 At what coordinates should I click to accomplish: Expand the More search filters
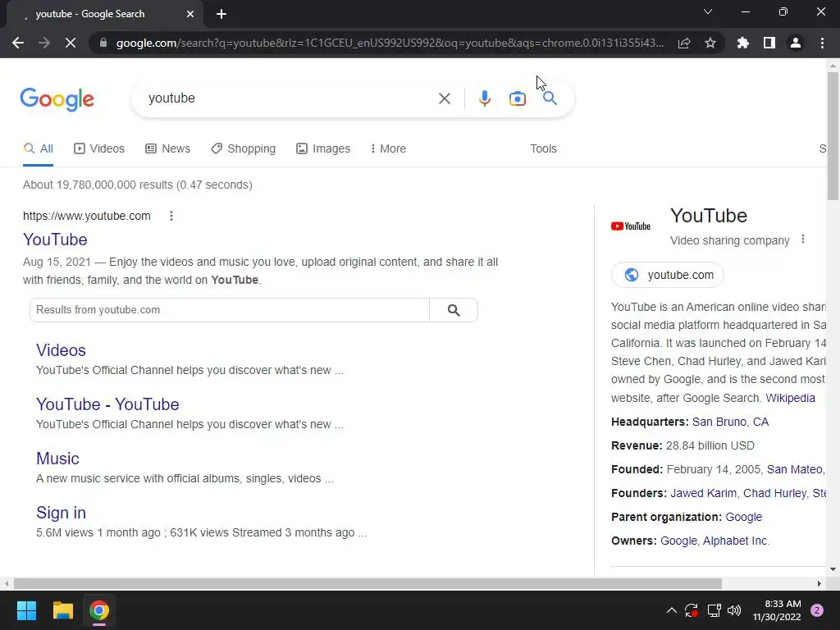point(388,149)
